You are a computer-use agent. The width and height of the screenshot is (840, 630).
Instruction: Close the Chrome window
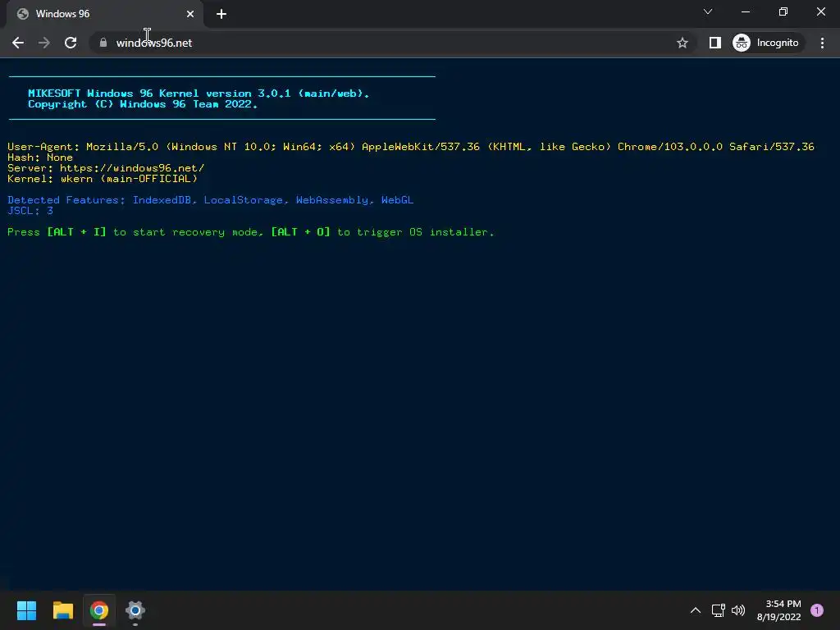coord(820,11)
